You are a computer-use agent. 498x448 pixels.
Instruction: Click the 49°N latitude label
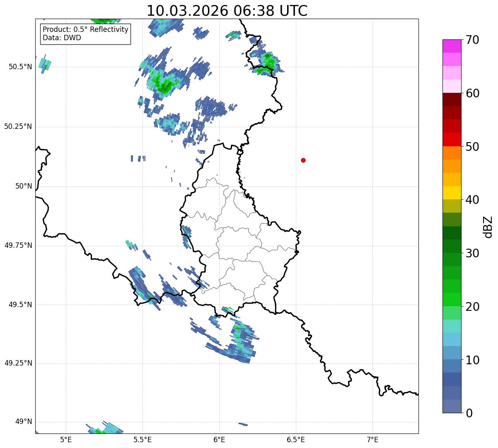tap(24, 421)
